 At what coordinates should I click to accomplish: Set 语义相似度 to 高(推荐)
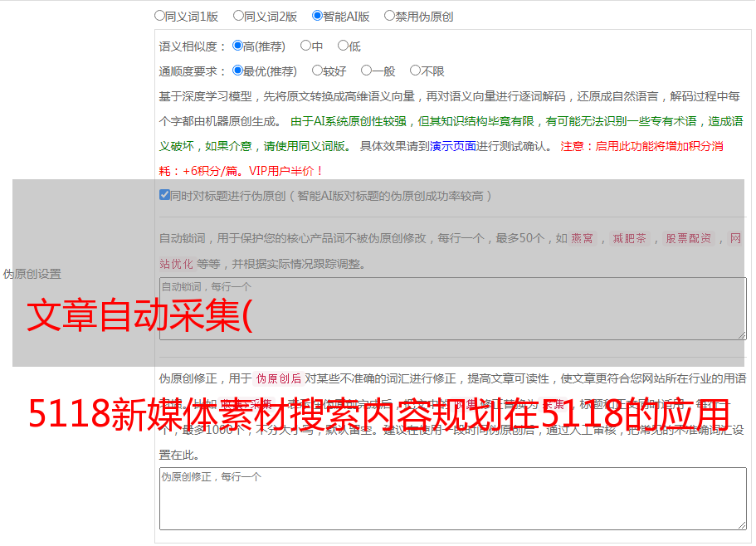[x=237, y=46]
